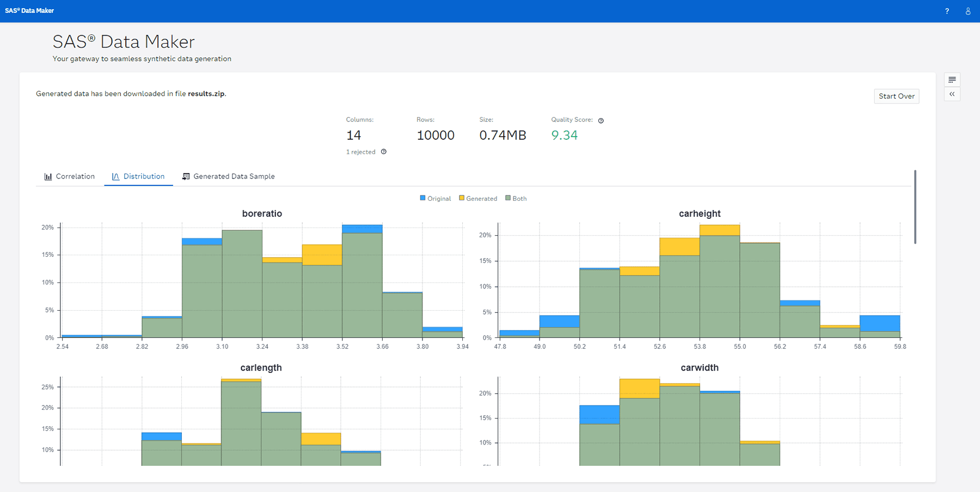The image size is (980, 492).
Task: Switch to the Correlation tab
Action: 75,176
